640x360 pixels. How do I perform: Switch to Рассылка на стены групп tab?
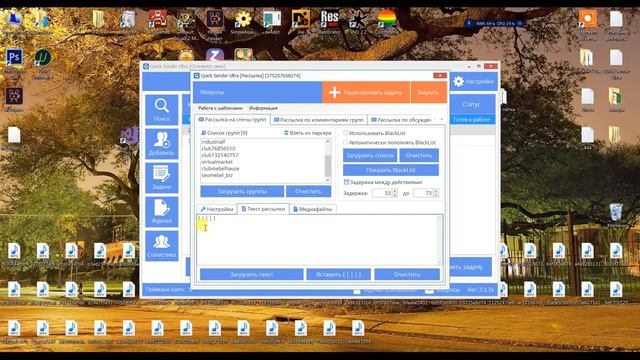click(x=232, y=120)
